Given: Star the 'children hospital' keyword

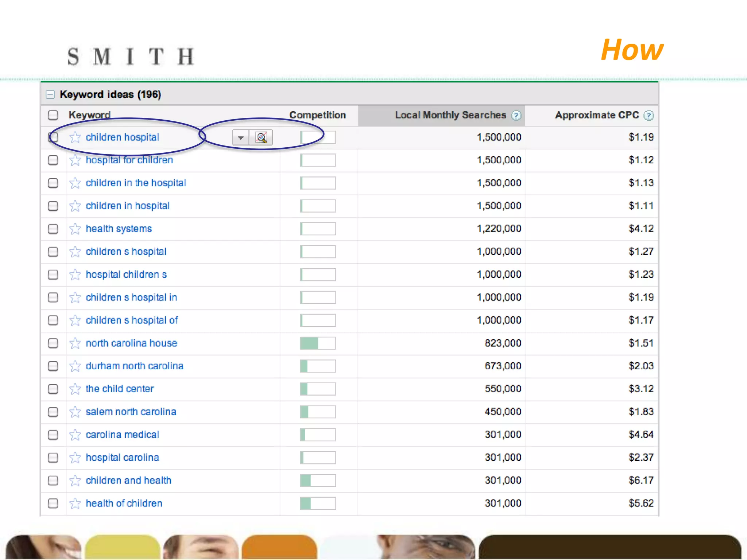Looking at the screenshot, I should click(75, 137).
